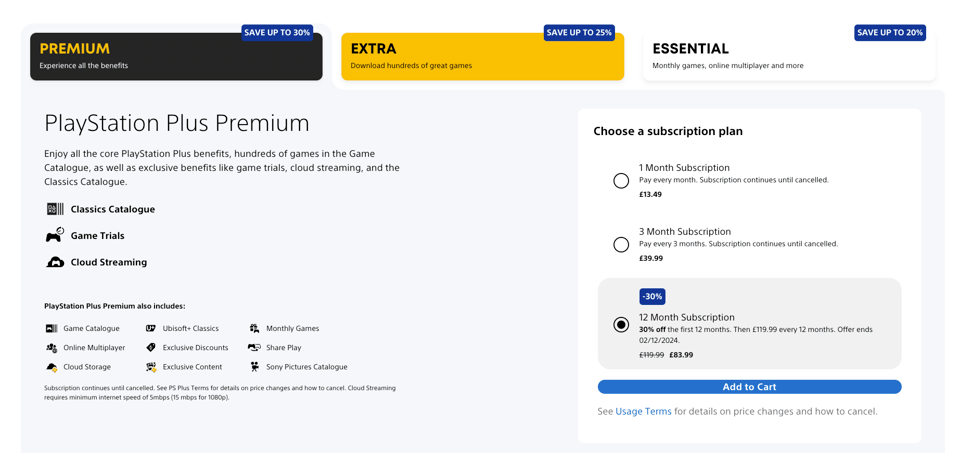The width and height of the screenshot is (960, 453).
Task: Switch to the Extra plan tab
Action: click(x=482, y=56)
